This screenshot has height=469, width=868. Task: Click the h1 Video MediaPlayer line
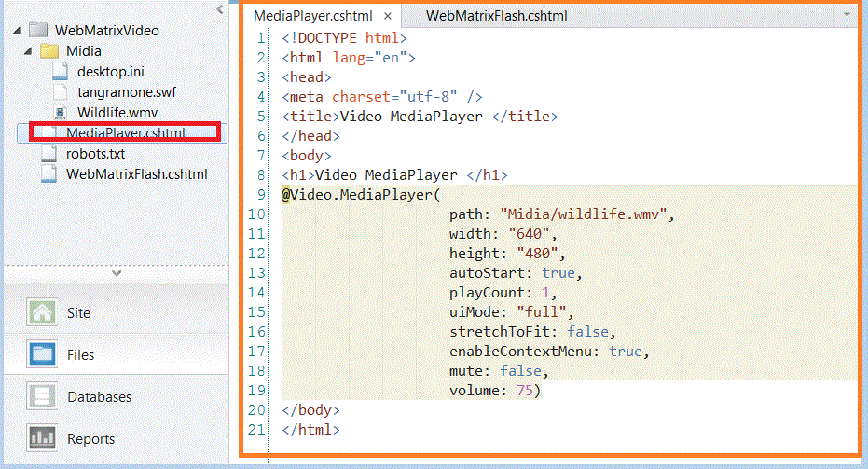(394, 175)
